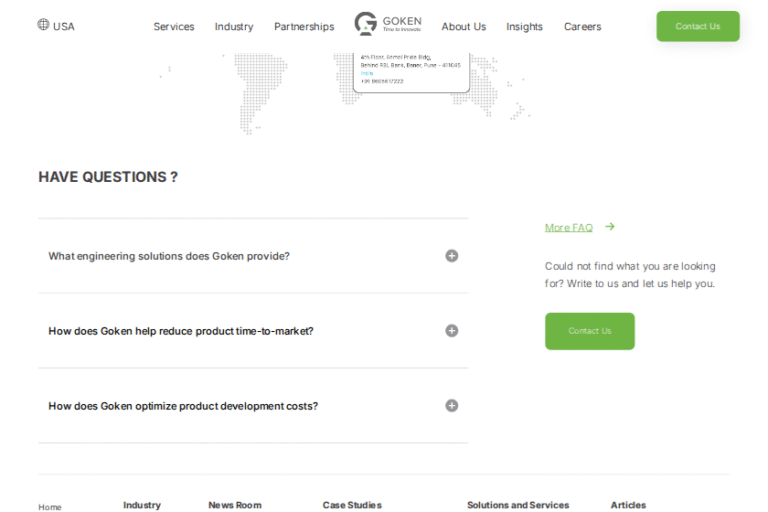Click the arrow icon next to More FAQ
The width and height of the screenshot is (768, 512).
(610, 227)
